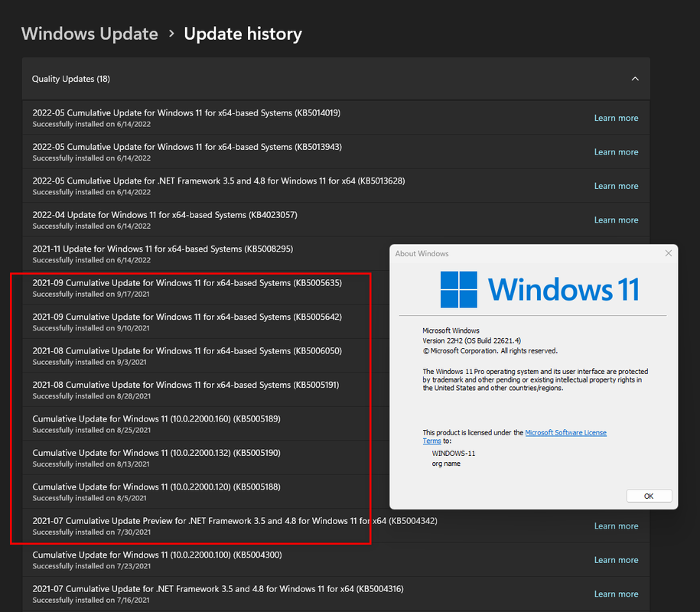Click 'Successfully installed on 8/5/2021' status
700x612 pixels.
coord(90,498)
